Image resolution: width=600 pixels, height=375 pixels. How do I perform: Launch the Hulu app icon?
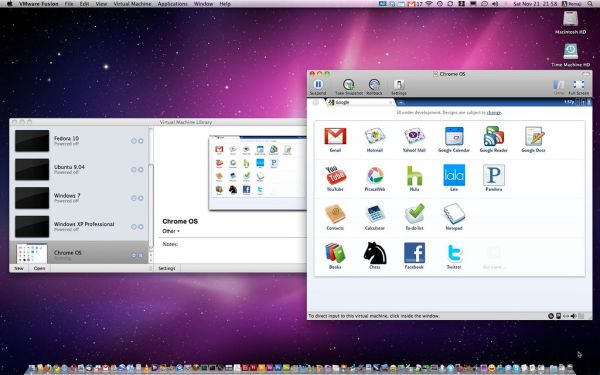pyautogui.click(x=414, y=178)
